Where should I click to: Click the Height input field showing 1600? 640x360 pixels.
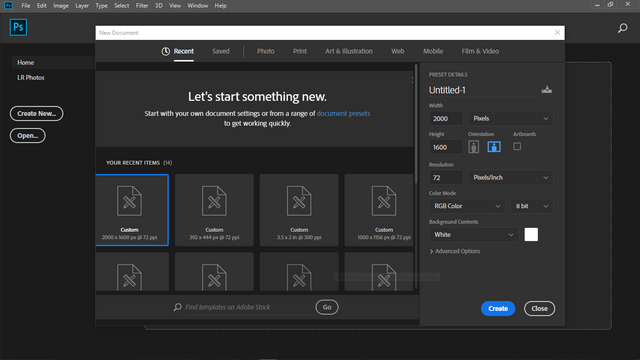point(446,147)
